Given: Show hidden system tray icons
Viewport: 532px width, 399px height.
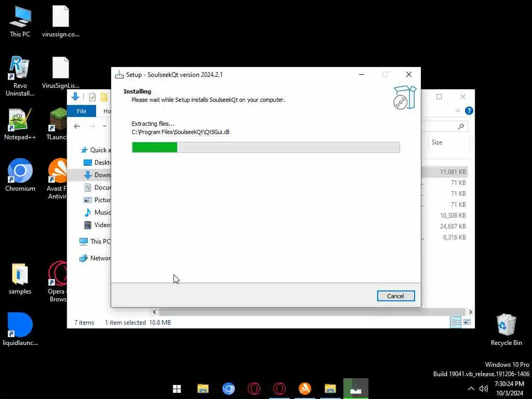Looking at the screenshot, I should [471, 389].
